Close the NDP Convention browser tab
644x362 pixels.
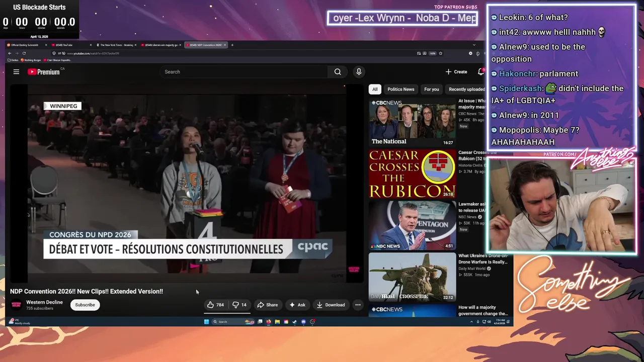[x=225, y=45]
